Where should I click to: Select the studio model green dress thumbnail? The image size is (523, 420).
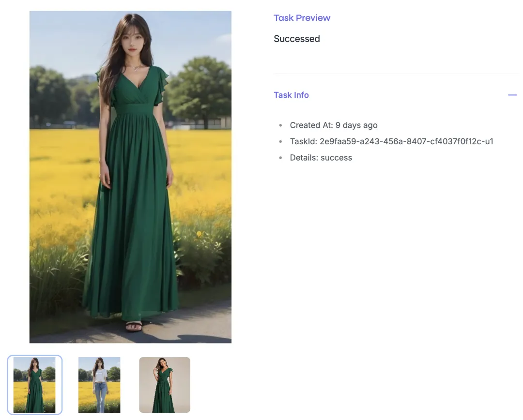[165, 385]
